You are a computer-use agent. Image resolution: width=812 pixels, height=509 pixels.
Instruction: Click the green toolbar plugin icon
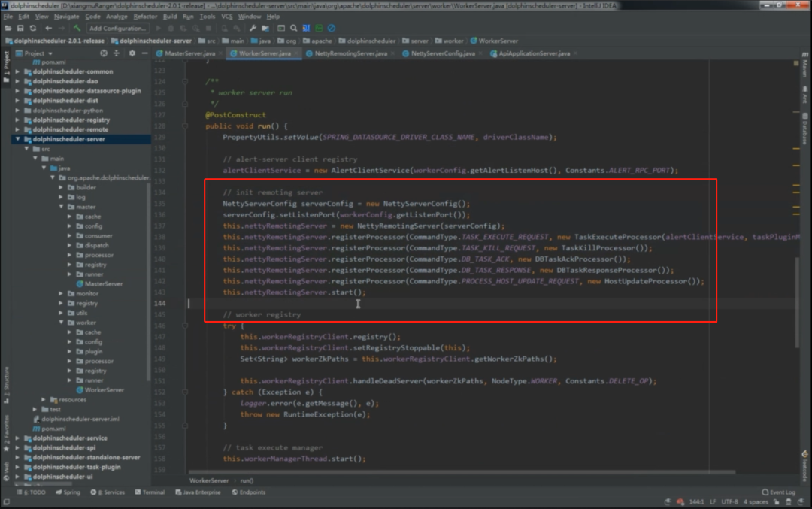click(319, 28)
